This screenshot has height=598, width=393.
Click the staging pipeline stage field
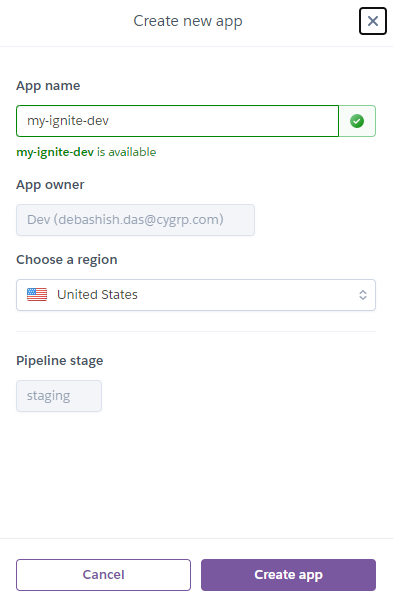pos(59,396)
